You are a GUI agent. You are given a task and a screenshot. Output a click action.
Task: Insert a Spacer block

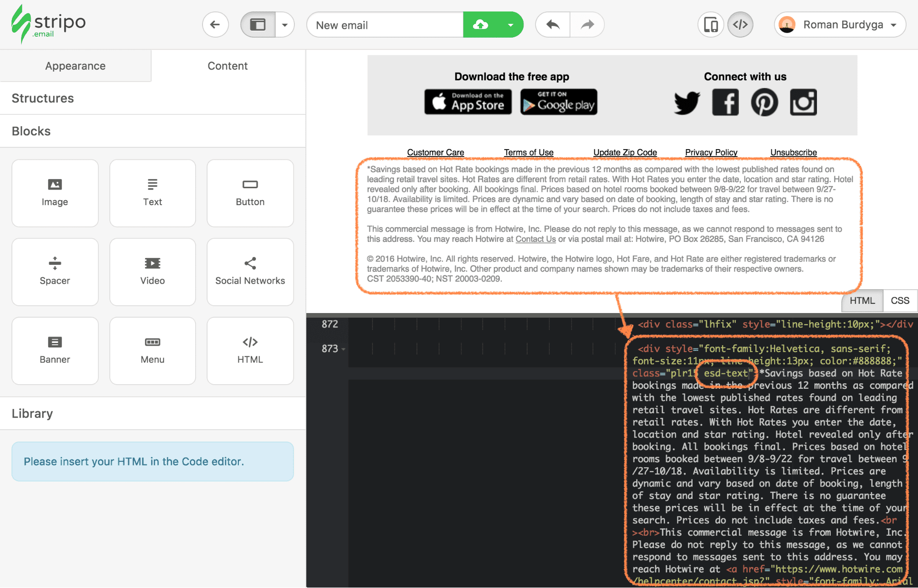55,272
